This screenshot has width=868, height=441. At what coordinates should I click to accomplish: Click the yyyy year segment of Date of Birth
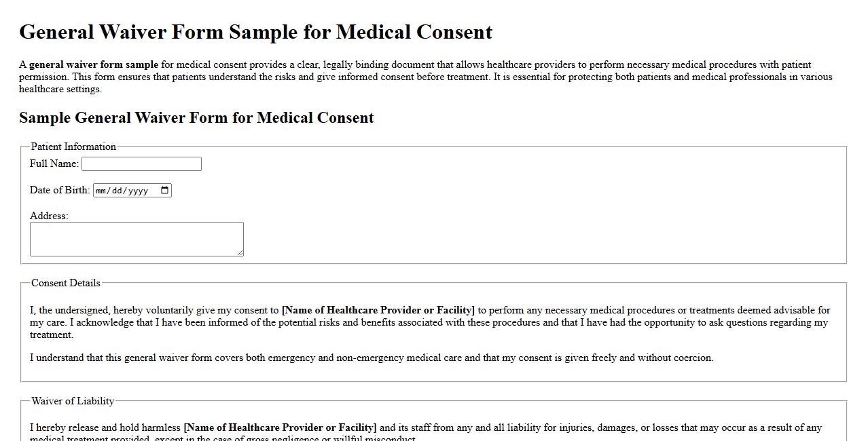139,191
